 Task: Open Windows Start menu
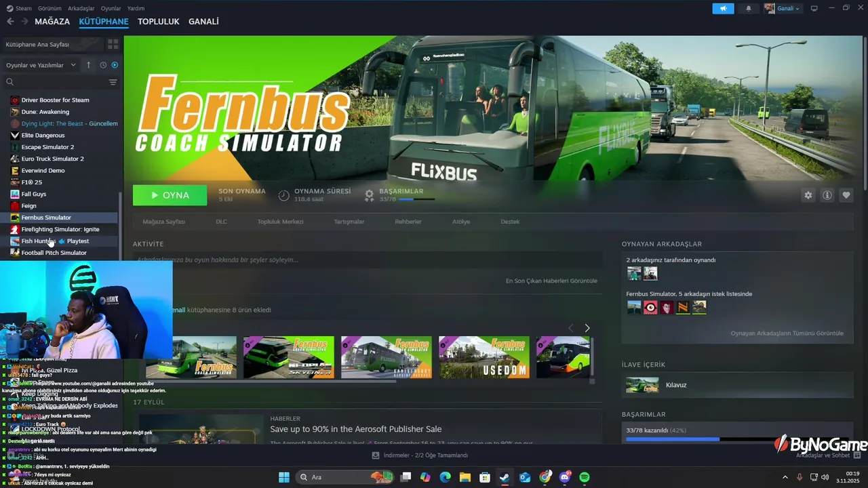(284, 477)
